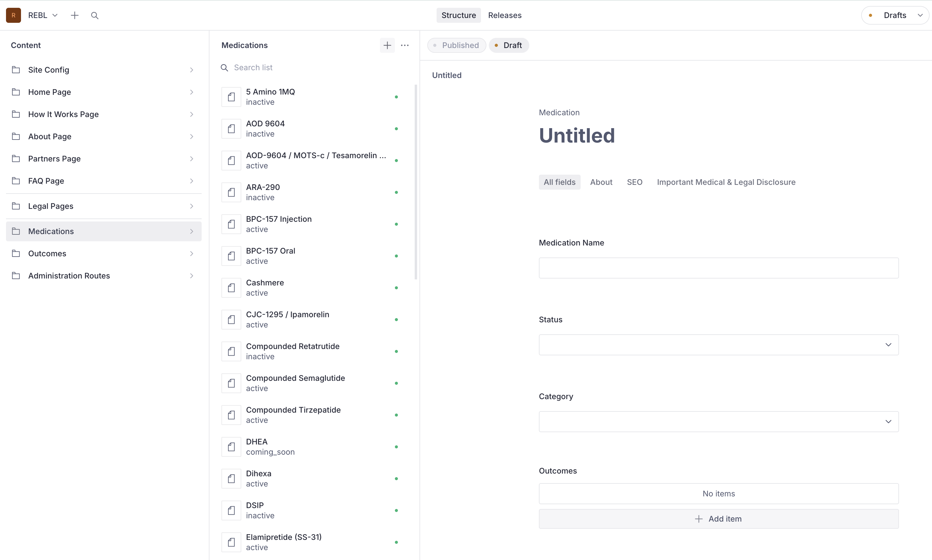Click the document icon for 5 Amino 1MQ
This screenshot has height=560, width=932.
231,97
